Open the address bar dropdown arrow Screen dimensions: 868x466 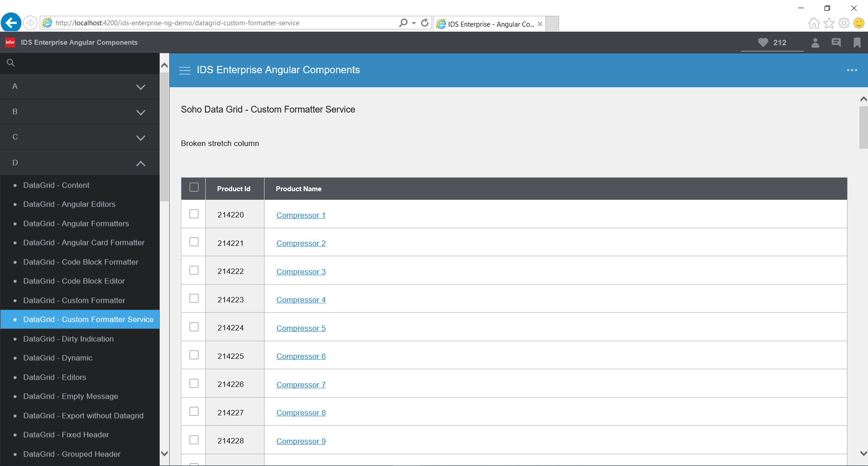(414, 23)
